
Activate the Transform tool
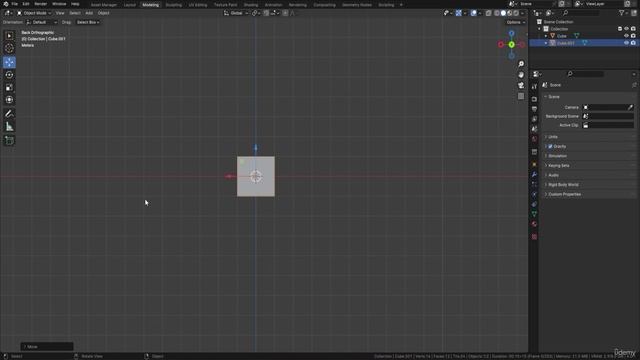(x=9, y=100)
